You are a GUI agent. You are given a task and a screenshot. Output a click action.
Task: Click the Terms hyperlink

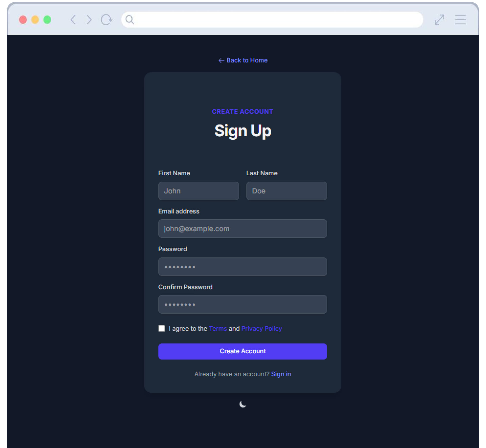pos(218,329)
